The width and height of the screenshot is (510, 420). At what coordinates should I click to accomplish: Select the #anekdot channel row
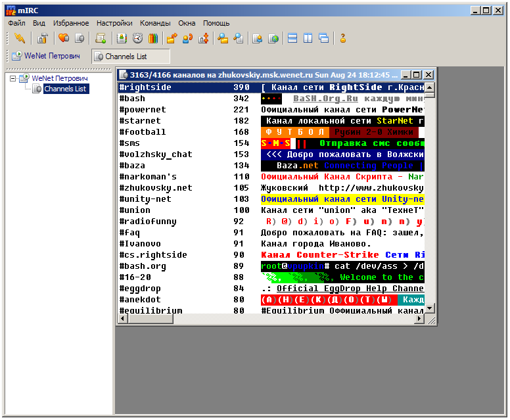[x=271, y=299]
